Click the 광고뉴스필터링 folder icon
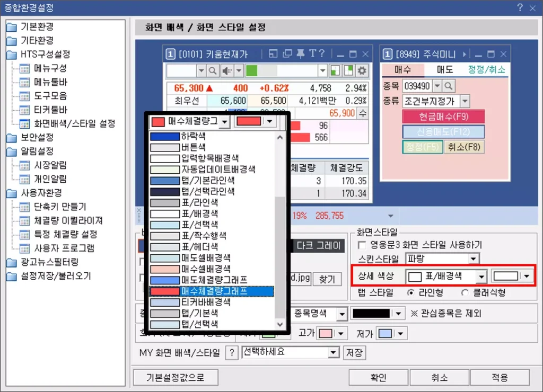The height and width of the screenshot is (392, 543). [12, 262]
